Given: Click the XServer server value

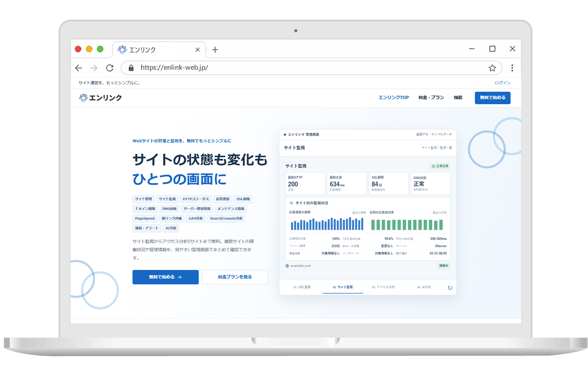Looking at the screenshot, I should (441, 246).
